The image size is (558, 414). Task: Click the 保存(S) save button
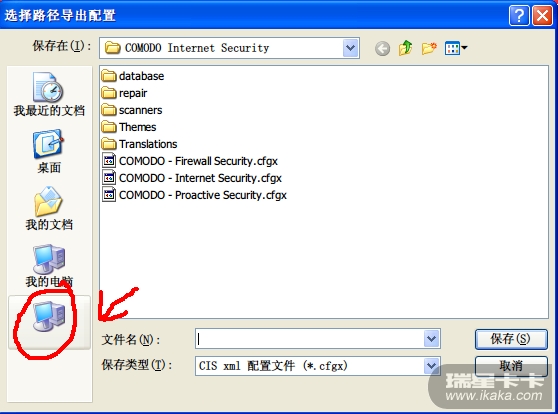(x=511, y=339)
